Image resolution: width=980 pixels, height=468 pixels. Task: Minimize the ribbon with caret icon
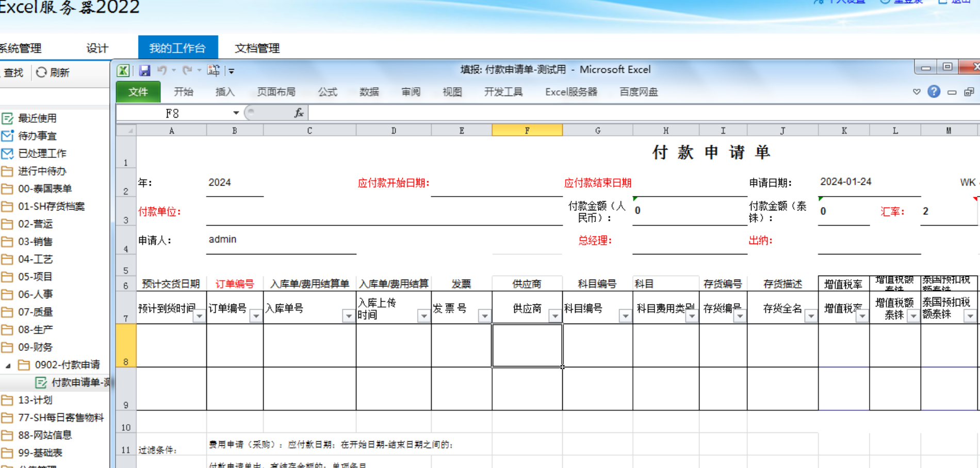pyautogui.click(x=917, y=92)
